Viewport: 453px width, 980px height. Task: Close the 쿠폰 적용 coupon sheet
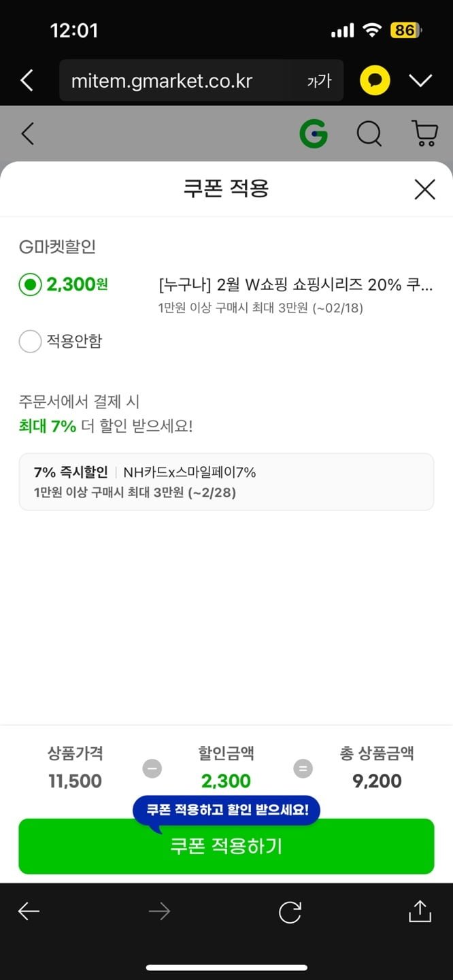(x=424, y=189)
